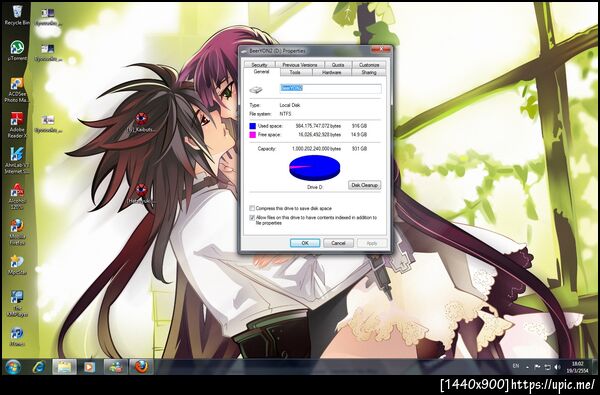Click the Action Center flag tray icon
This screenshot has width=600, height=395.
[x=537, y=367]
